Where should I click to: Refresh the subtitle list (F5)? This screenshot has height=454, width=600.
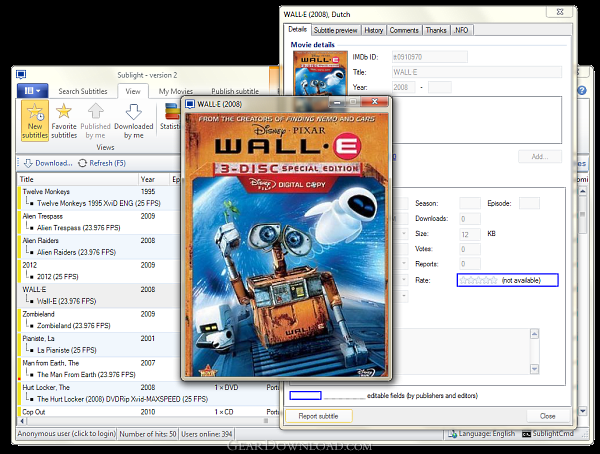point(102,163)
